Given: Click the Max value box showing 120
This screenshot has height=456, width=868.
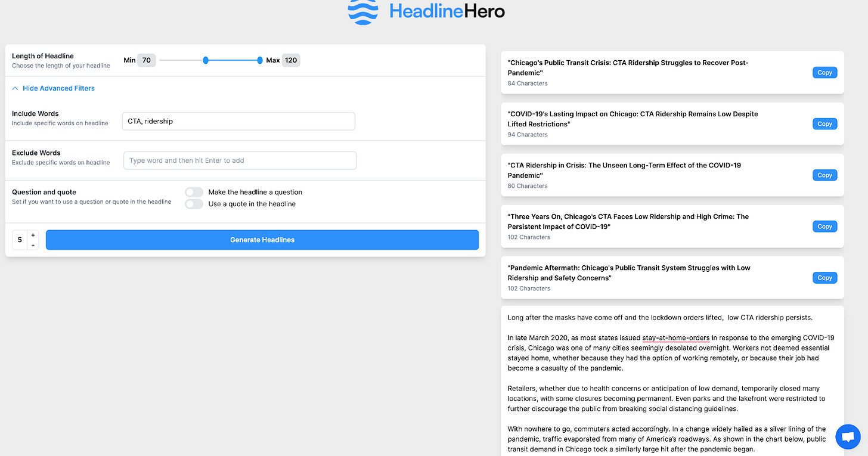Looking at the screenshot, I should 291,60.
